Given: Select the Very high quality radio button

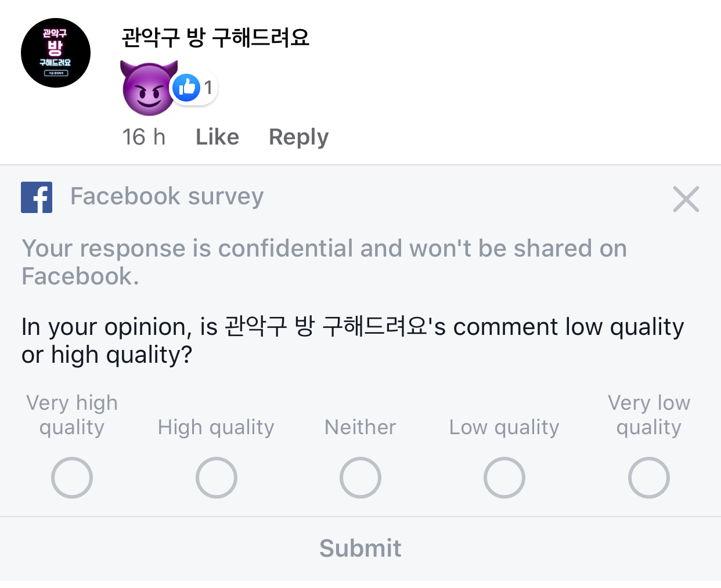Looking at the screenshot, I should point(72,478).
